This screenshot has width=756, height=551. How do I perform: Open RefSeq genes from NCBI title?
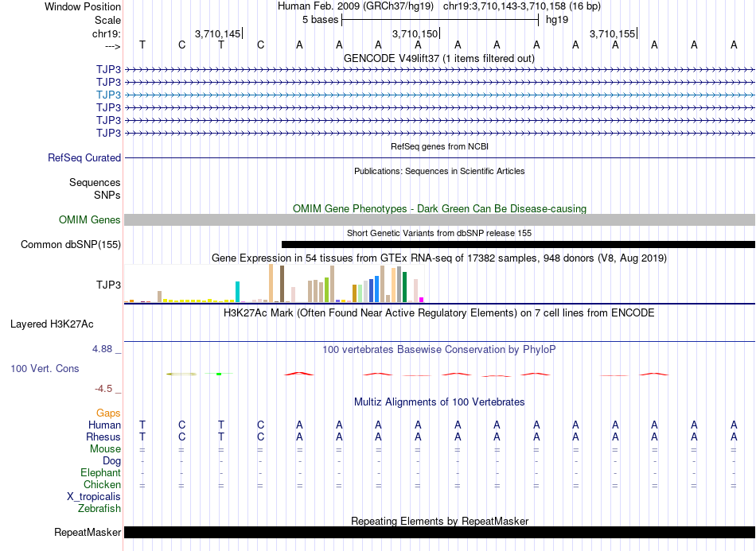coord(439,146)
